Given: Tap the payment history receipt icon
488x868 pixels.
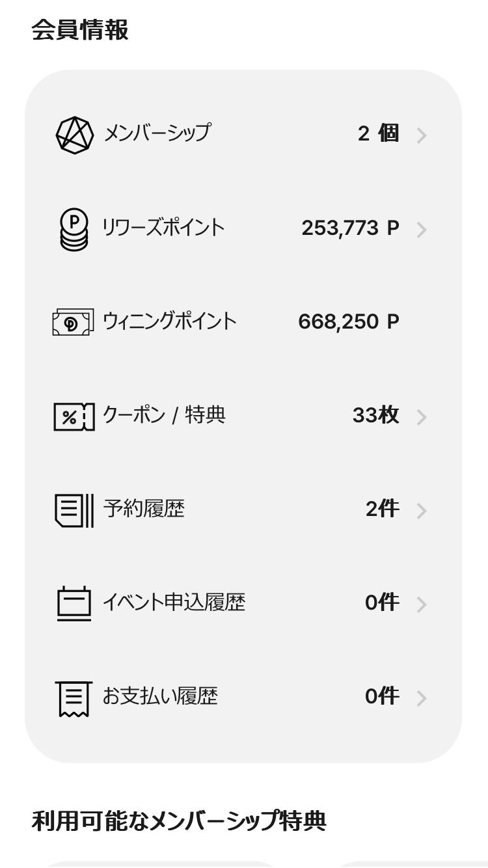Looking at the screenshot, I should point(74,698).
